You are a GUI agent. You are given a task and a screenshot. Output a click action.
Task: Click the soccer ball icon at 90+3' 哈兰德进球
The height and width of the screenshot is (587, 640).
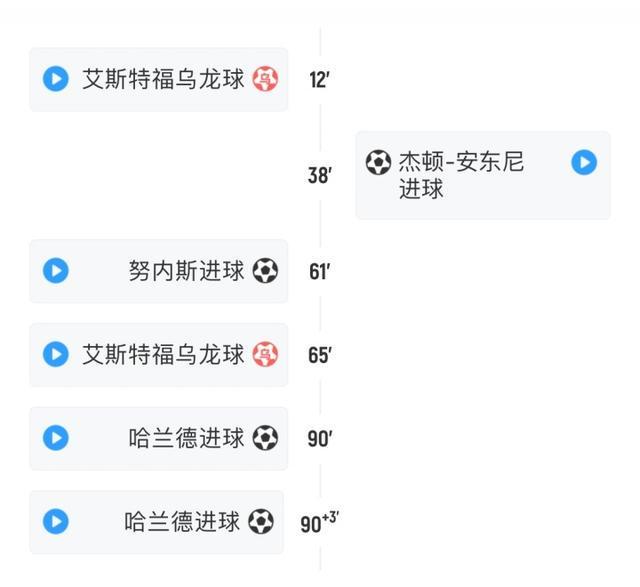coord(261,521)
